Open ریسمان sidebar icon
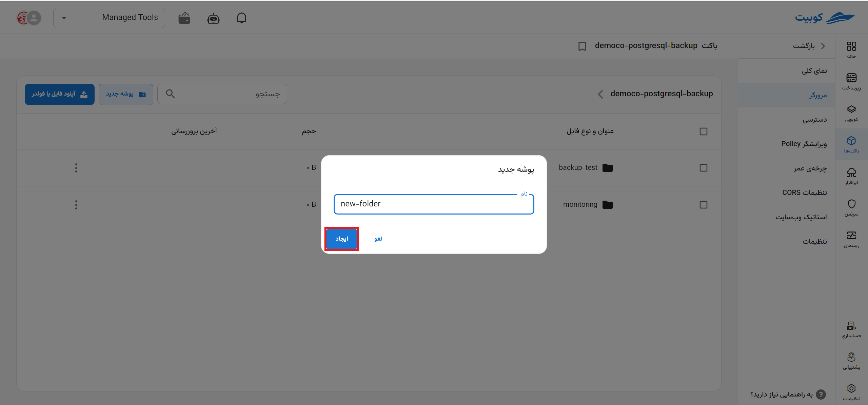 (851, 239)
